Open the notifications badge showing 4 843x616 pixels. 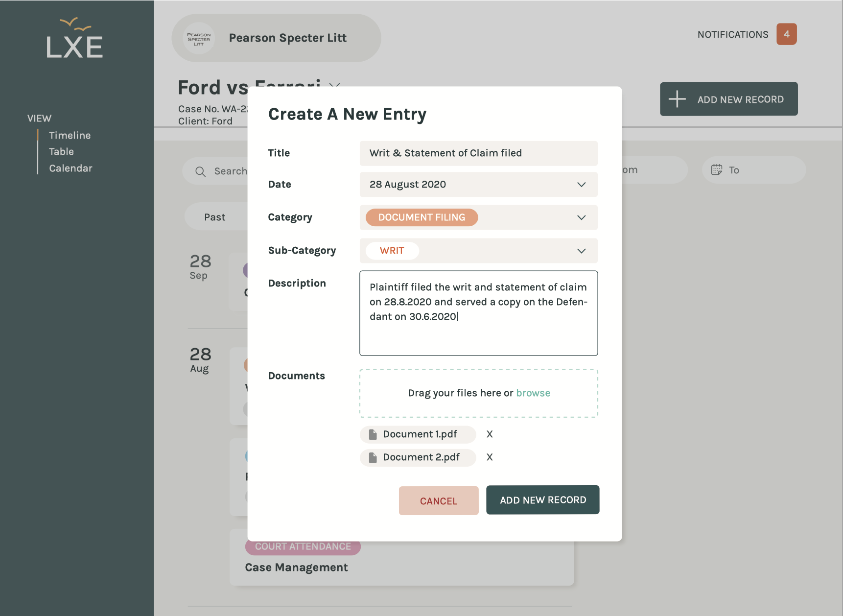pos(786,34)
